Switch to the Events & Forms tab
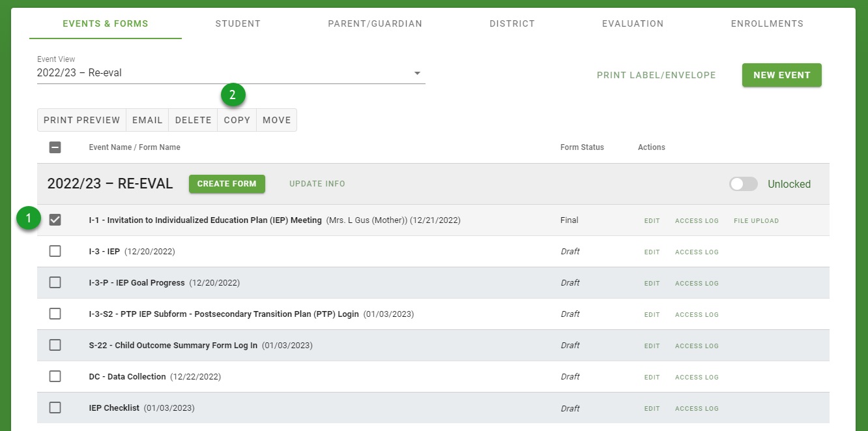The image size is (868, 431). [x=106, y=23]
